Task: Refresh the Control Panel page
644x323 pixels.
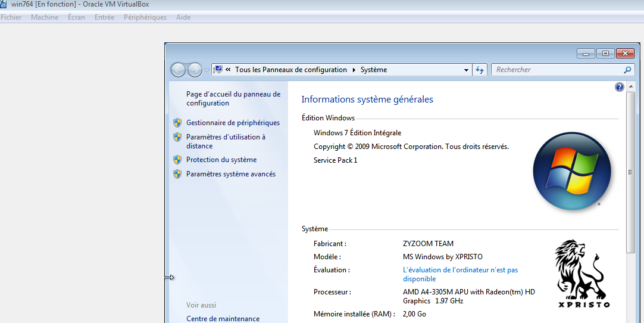Action: pyautogui.click(x=480, y=70)
